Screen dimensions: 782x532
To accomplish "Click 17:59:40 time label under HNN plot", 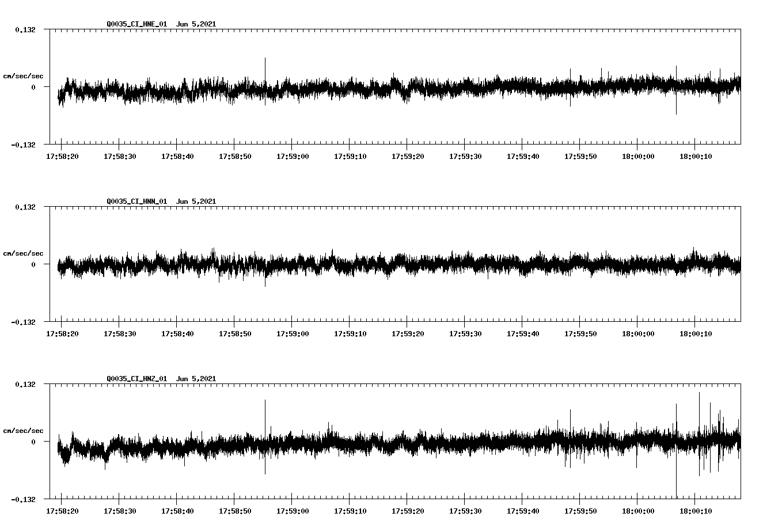I will [x=523, y=333].
